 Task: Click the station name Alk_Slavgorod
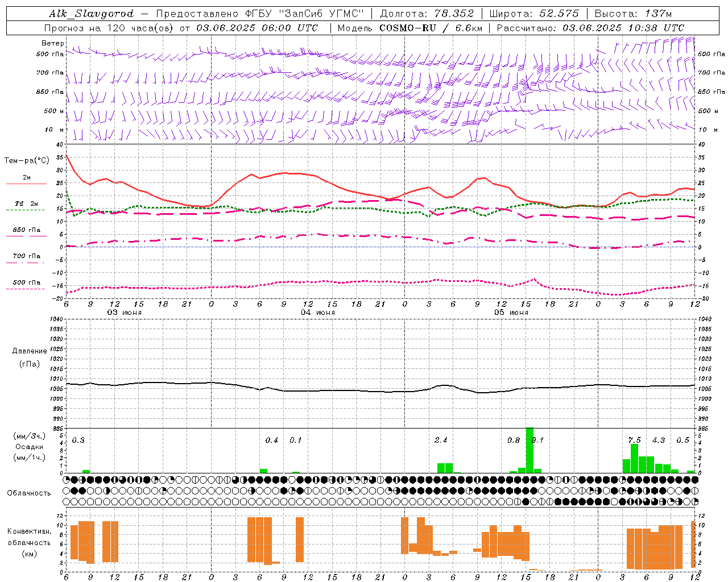[x=92, y=14]
